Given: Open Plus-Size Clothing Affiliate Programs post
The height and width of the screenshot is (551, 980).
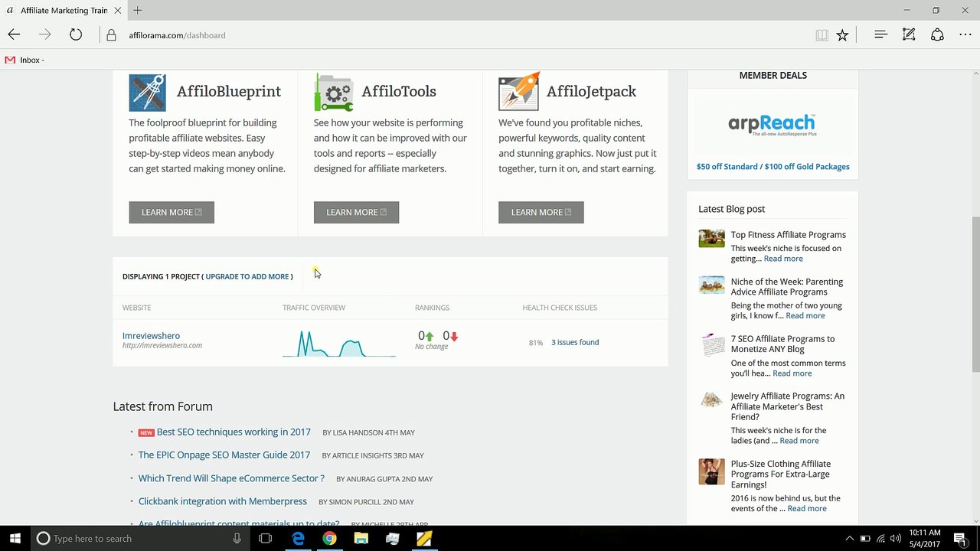Looking at the screenshot, I should point(781,474).
